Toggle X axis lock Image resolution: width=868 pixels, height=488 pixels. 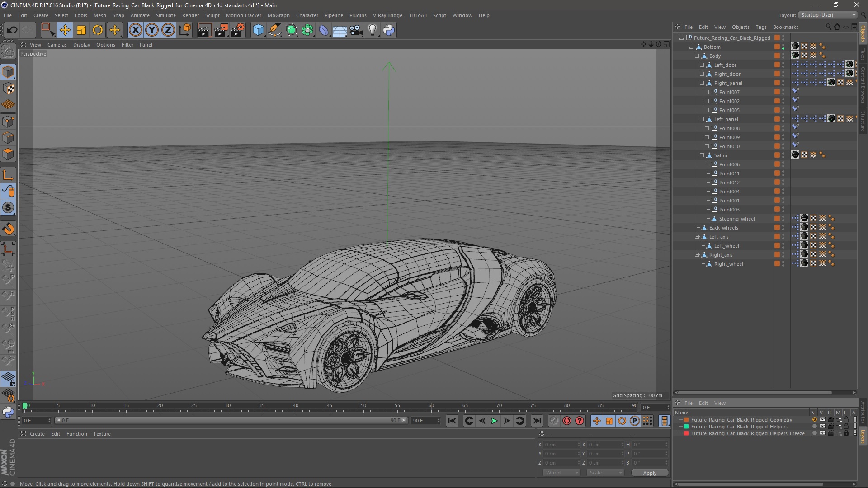point(135,30)
